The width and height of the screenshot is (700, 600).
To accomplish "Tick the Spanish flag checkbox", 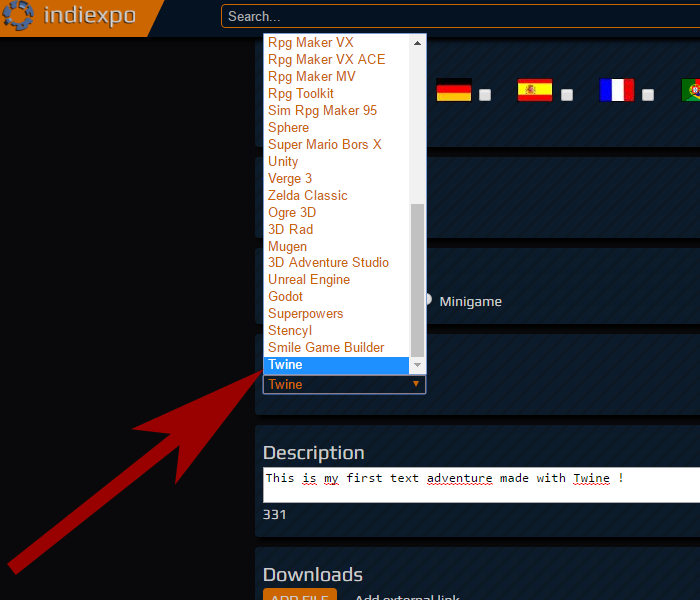I will coord(567,95).
